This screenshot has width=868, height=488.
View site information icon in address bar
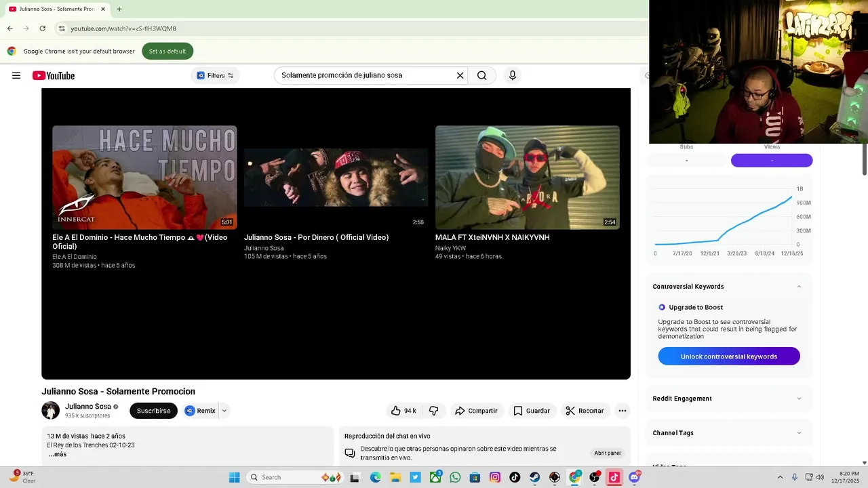pyautogui.click(x=62, y=28)
